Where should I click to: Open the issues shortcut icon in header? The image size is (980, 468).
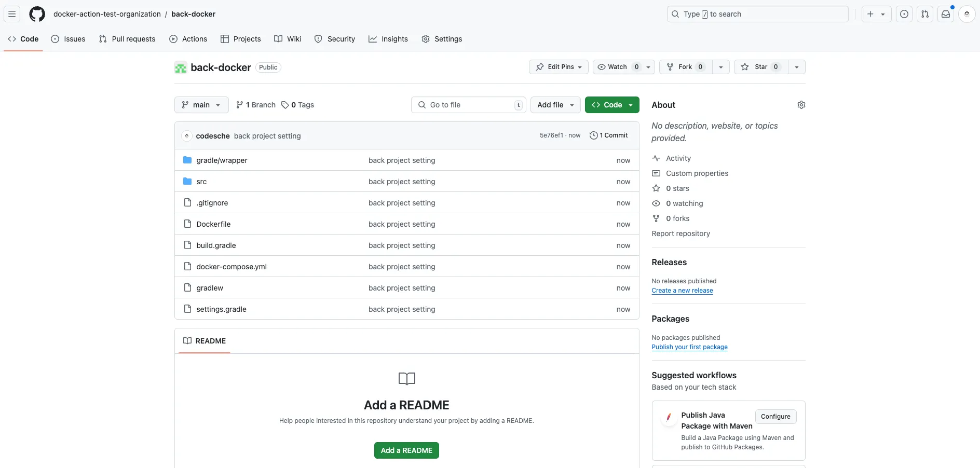coord(904,14)
